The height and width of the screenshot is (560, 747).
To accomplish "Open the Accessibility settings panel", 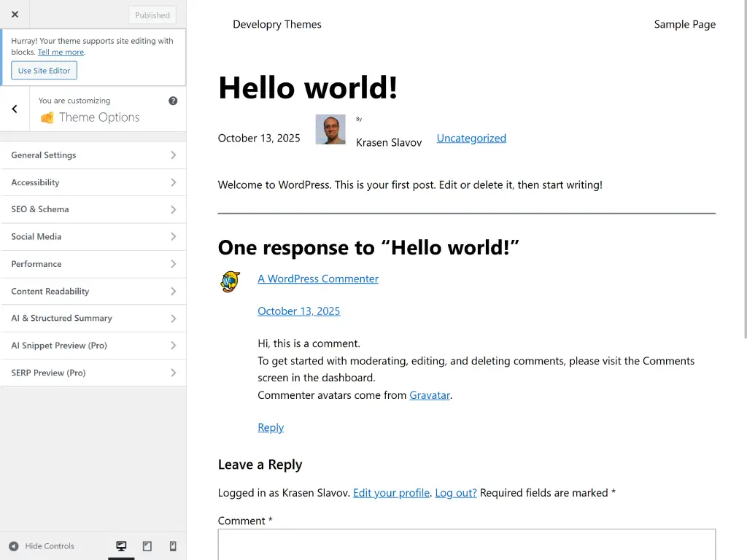I will [93, 182].
